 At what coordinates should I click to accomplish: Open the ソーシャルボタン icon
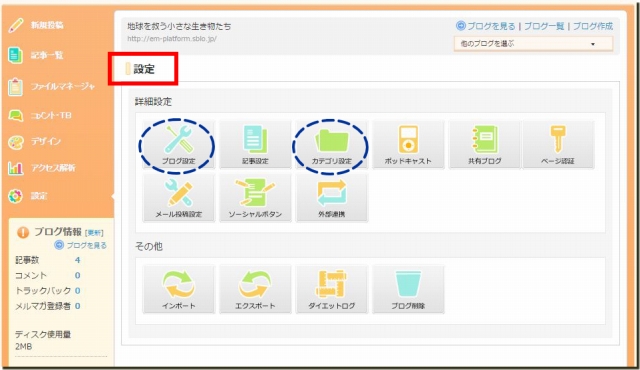tap(255, 198)
